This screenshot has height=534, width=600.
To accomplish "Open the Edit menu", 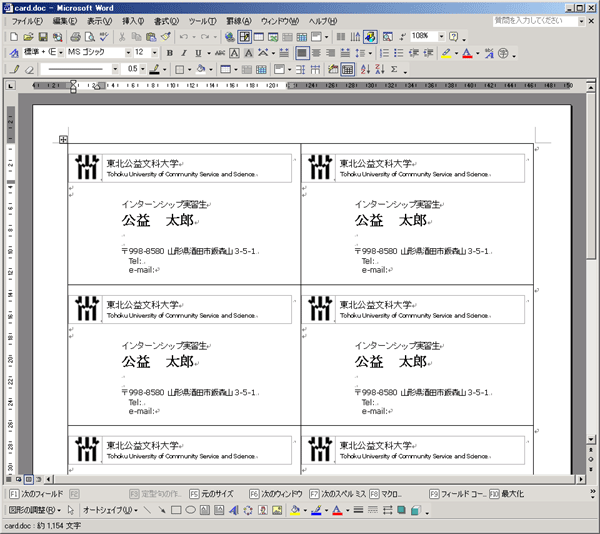I will [65, 21].
